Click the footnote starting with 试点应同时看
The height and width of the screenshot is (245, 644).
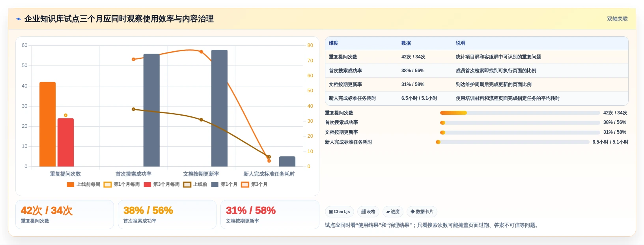click(432, 225)
